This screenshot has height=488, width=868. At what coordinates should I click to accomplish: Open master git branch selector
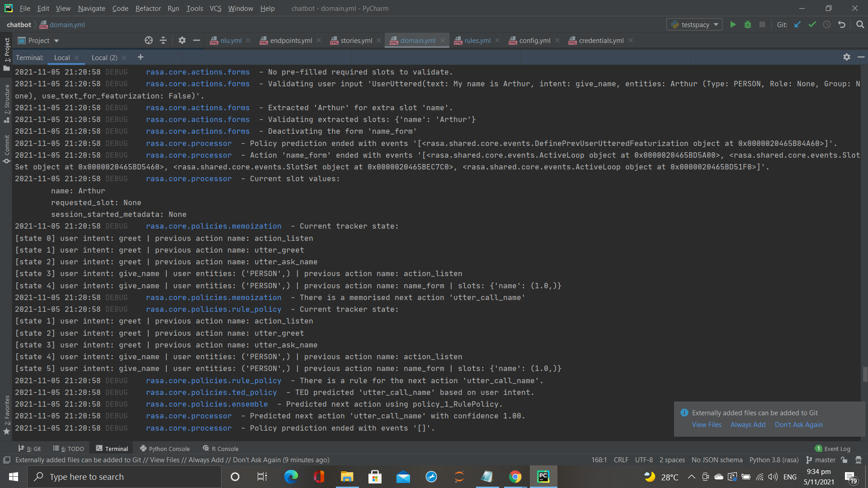click(x=821, y=460)
